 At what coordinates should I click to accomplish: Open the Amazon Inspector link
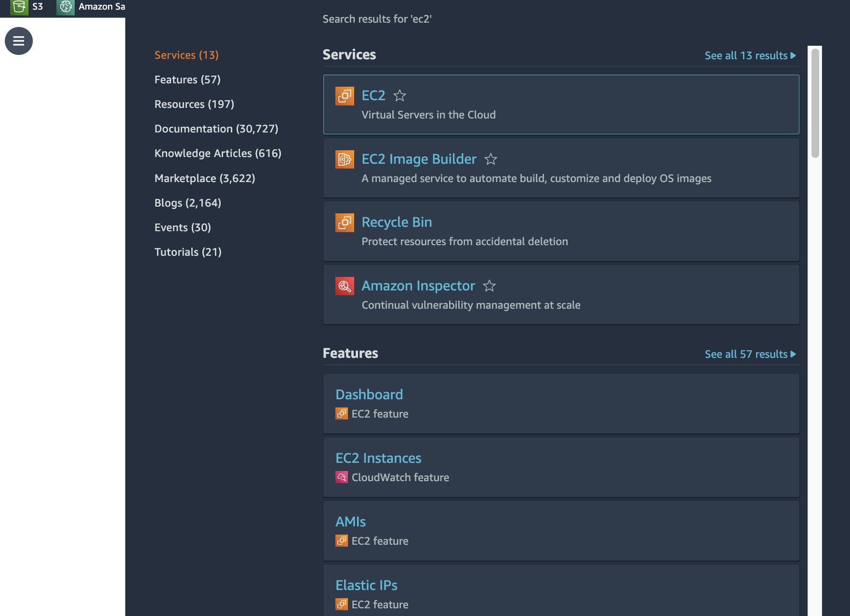coord(418,286)
